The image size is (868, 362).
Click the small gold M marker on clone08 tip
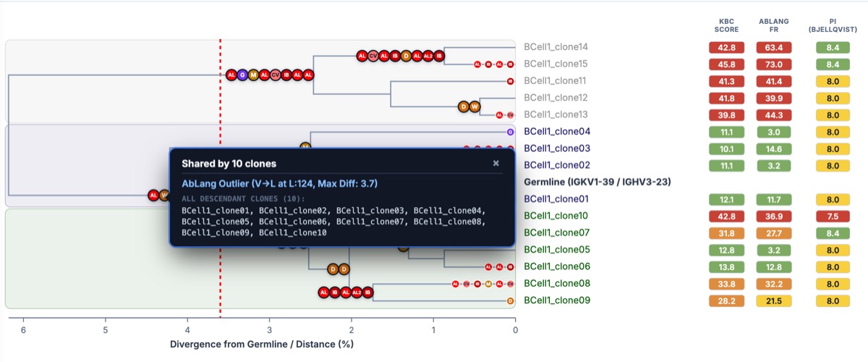coord(488,284)
